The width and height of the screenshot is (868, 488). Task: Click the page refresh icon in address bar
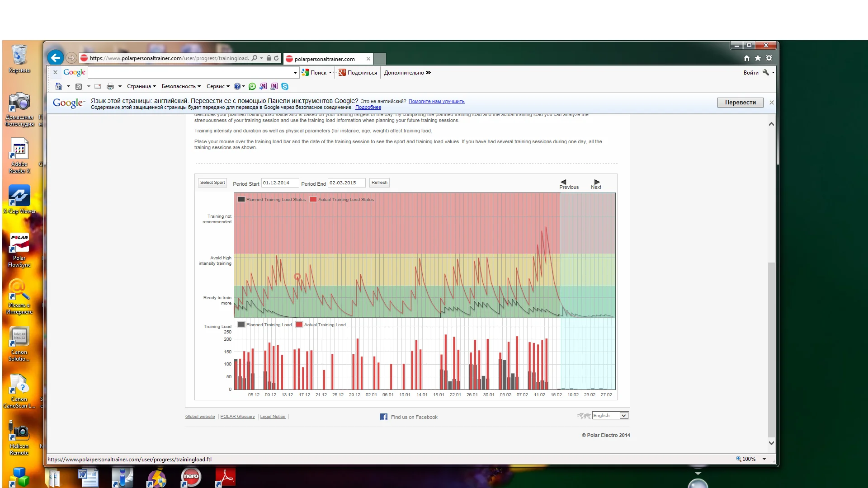click(x=276, y=58)
